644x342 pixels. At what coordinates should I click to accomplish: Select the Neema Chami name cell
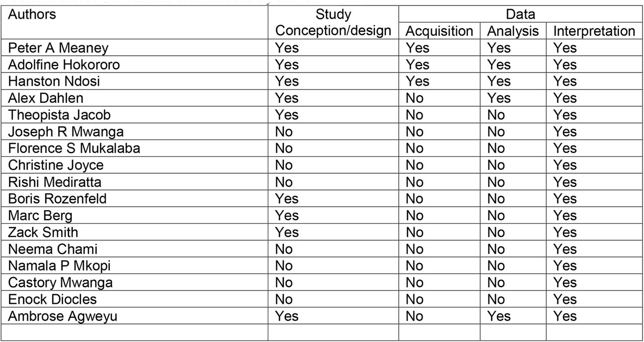click(x=134, y=249)
